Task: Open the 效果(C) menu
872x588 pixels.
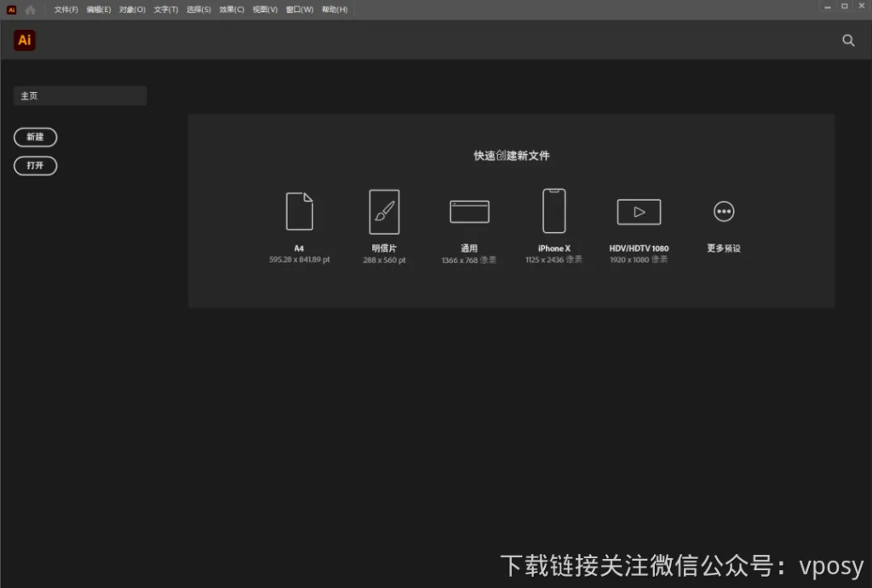Action: [232, 9]
